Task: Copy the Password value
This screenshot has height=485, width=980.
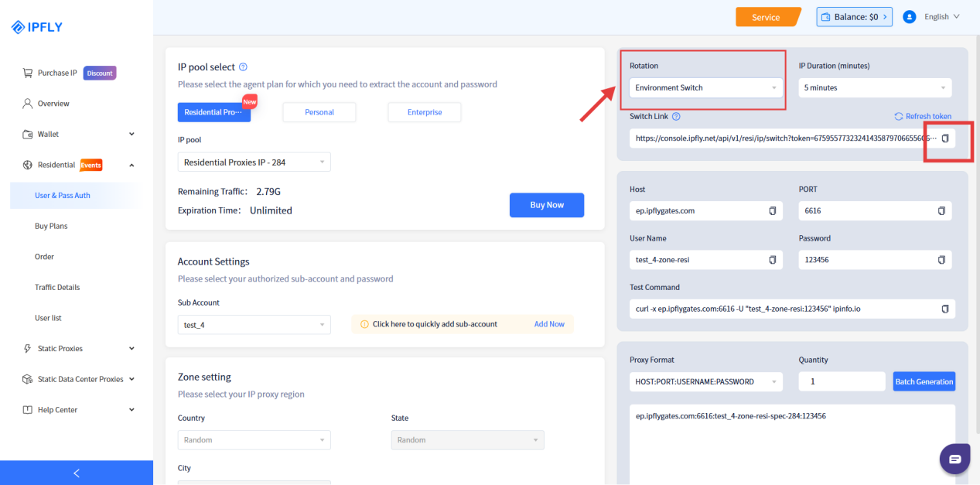Action: pos(941,260)
